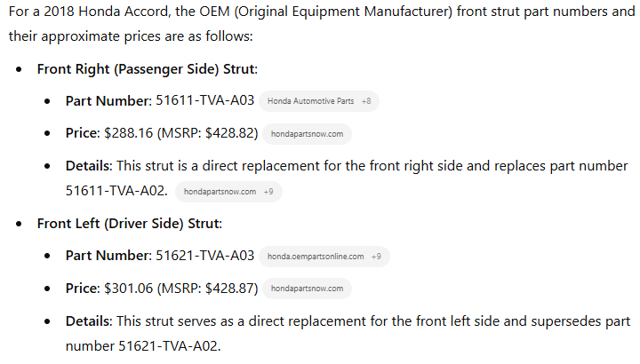Click part number 51621-TVA-A03
Image resolution: width=640 pixels, height=364 pixels.
[204, 256]
